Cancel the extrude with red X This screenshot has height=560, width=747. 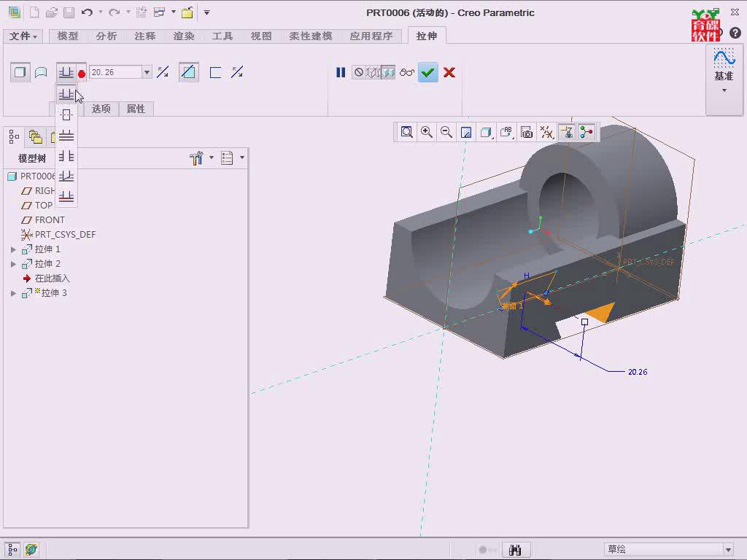point(449,72)
